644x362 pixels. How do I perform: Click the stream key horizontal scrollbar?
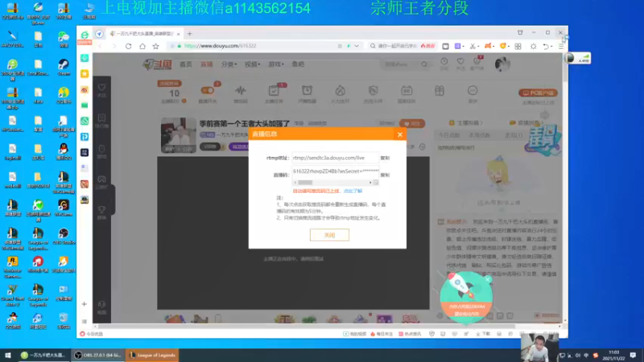[x=332, y=183]
